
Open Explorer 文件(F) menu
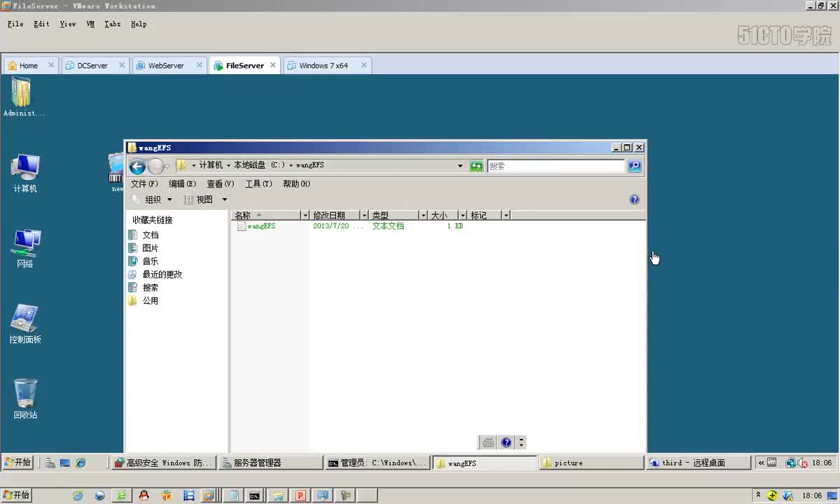click(144, 183)
